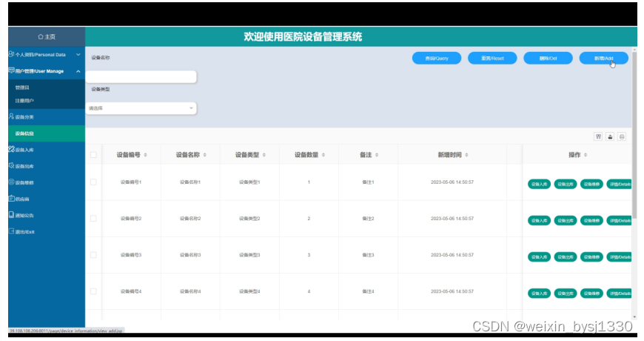Sort by the 备注 column arrows
This screenshot has height=341, width=644.
pos(377,155)
